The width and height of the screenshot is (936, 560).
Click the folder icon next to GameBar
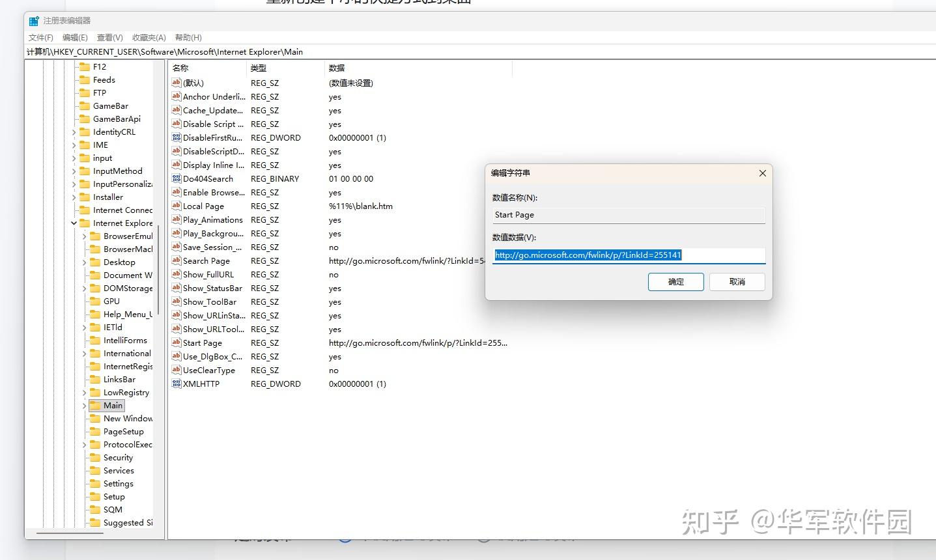coord(84,105)
